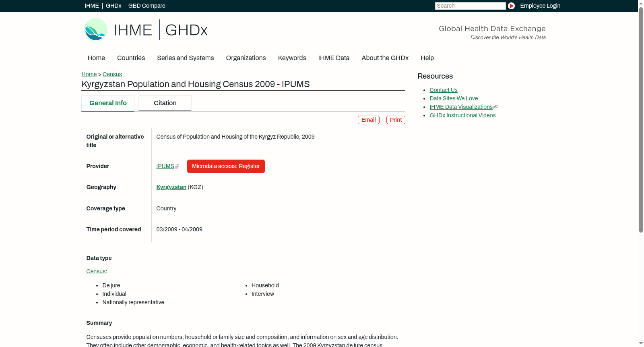Image resolution: width=644 pixels, height=347 pixels.
Task: Click the IHME GHDx logo
Action: [x=146, y=30]
